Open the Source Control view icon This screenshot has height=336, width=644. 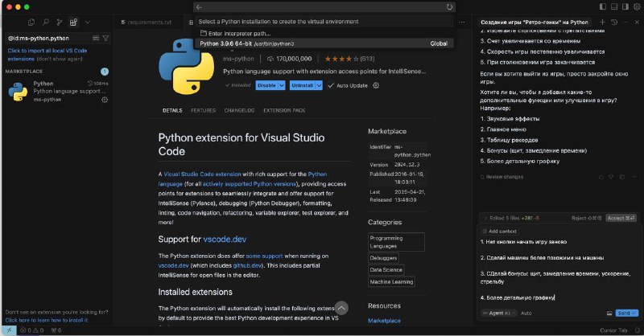pos(60,23)
